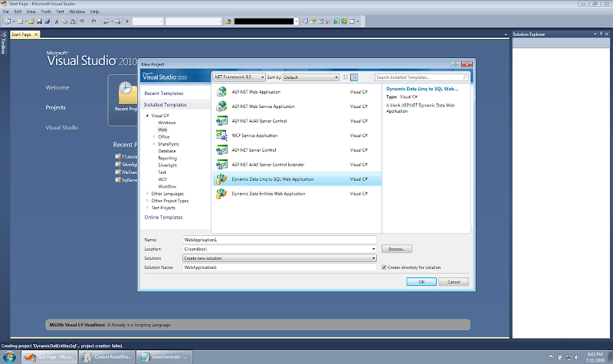Open the Edit menu
Image resolution: width=613 pixels, height=364 pixels.
pyautogui.click(x=18, y=11)
